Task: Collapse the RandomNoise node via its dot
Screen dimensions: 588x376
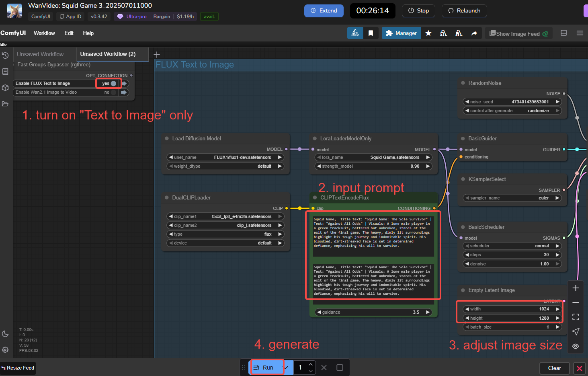Action: pos(463,83)
